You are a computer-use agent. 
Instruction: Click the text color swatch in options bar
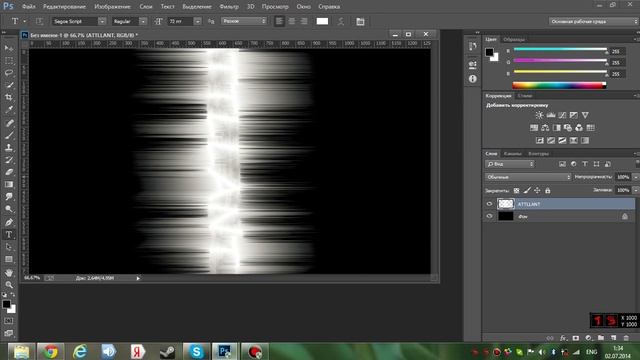pos(322,21)
